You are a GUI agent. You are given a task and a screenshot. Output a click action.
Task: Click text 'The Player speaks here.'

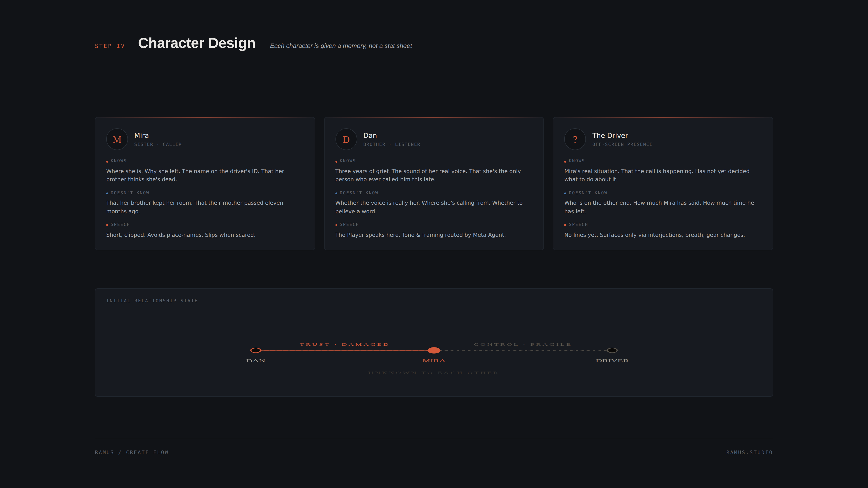368,235
